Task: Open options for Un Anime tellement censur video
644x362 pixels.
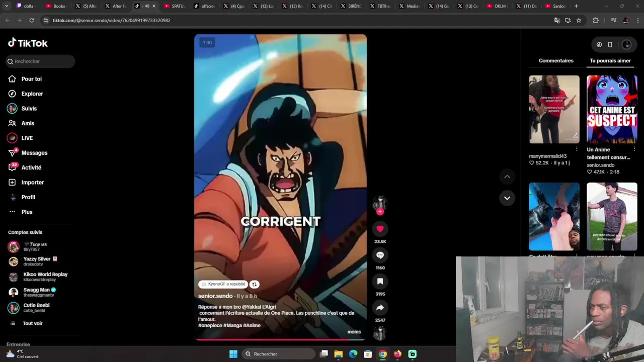Action: coord(634,149)
